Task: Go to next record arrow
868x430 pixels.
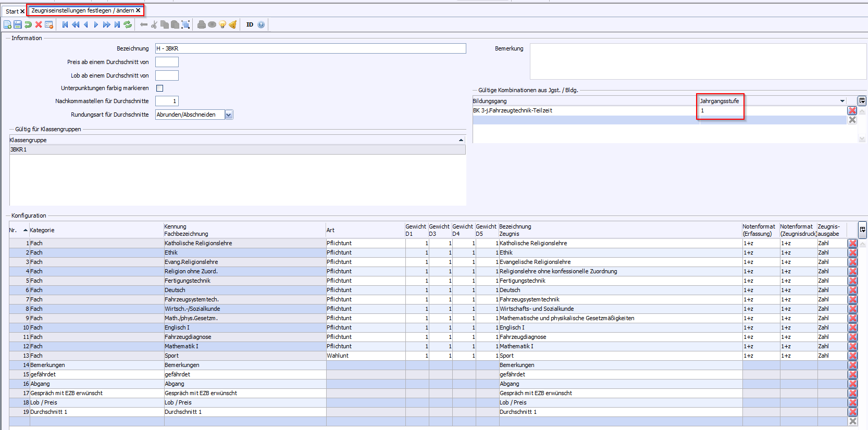Action: pos(96,24)
